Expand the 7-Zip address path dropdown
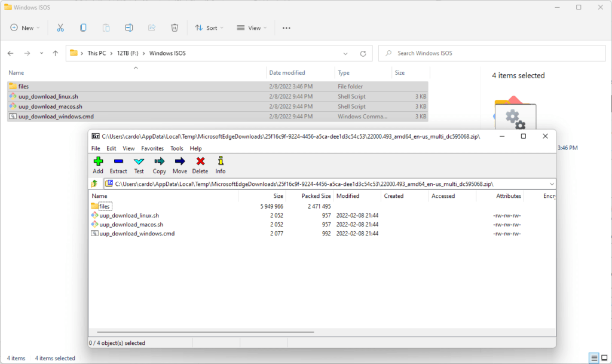 (551, 184)
